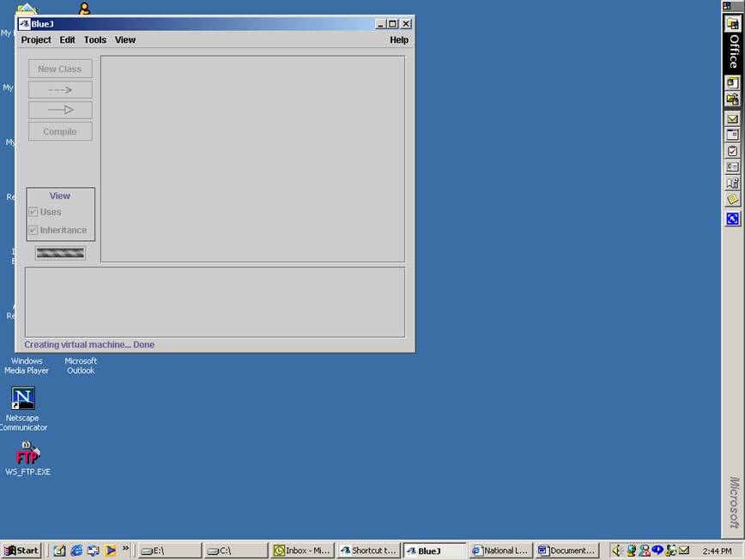Toggle the Uses checkbox in the View panel
Screen dimensions: 745x560
pyautogui.click(x=33, y=212)
